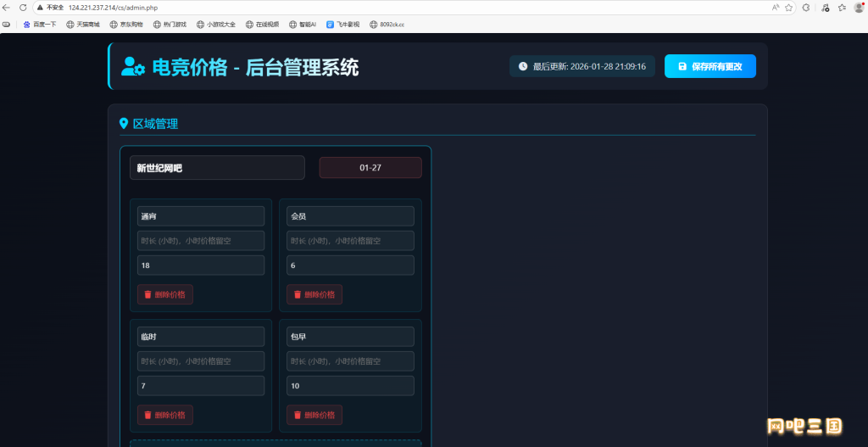Click the 通宵 price name field
868x447 pixels.
tap(201, 216)
